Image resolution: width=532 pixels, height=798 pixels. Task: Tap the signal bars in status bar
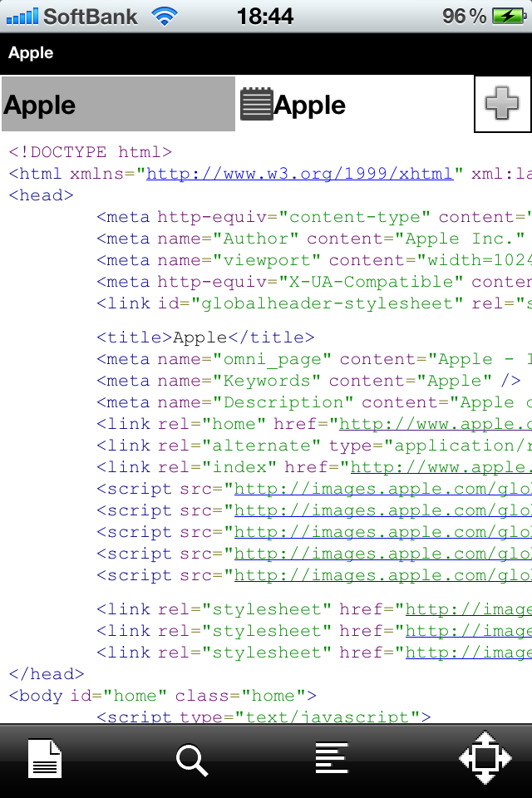pos(22,17)
